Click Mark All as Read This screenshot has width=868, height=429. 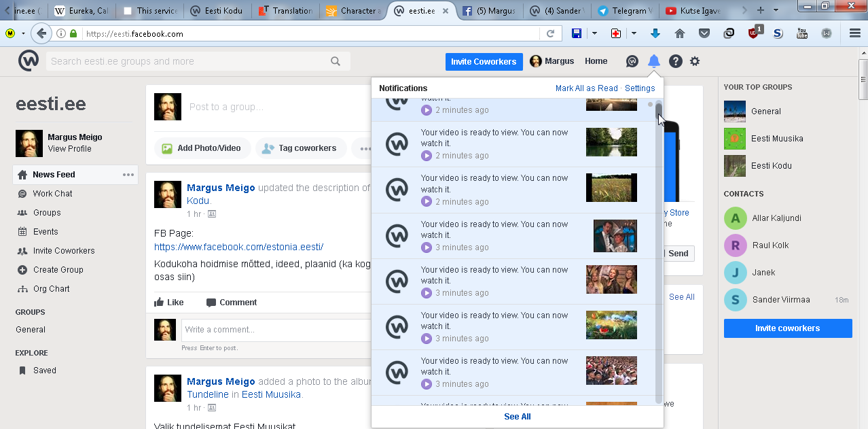pyautogui.click(x=587, y=88)
